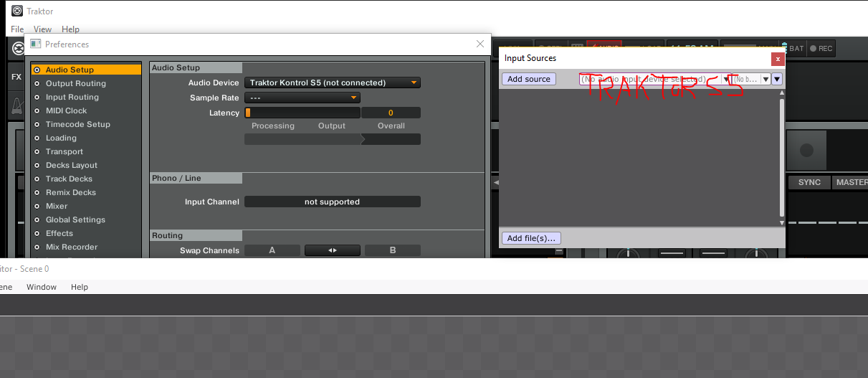Screen dimensions: 868x378
Task: Click the swap arrows button in Routing
Action: tap(333, 250)
